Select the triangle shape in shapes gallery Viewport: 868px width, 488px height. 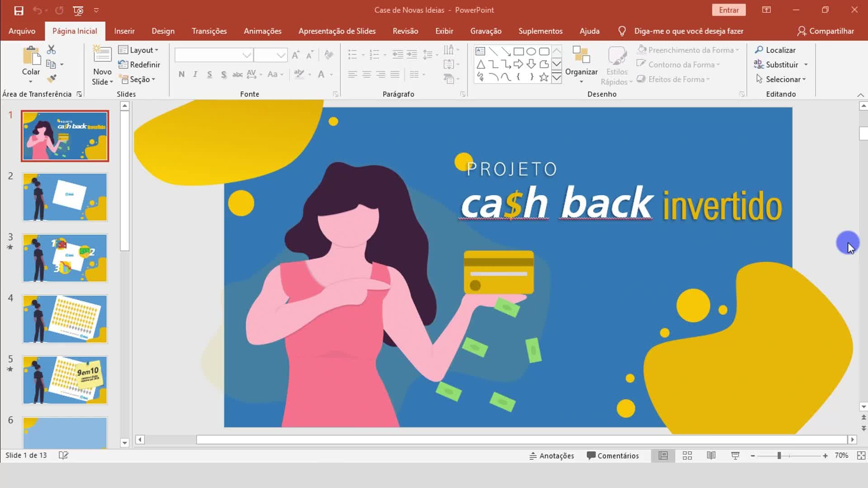[x=481, y=64]
